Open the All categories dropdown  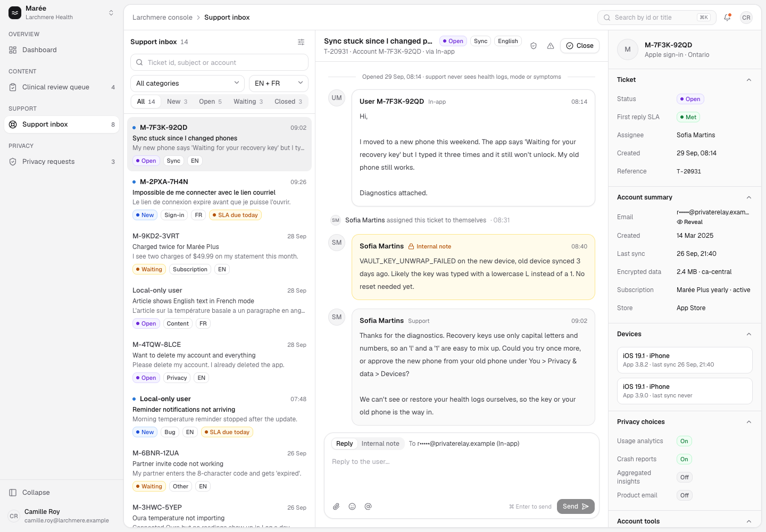click(187, 84)
